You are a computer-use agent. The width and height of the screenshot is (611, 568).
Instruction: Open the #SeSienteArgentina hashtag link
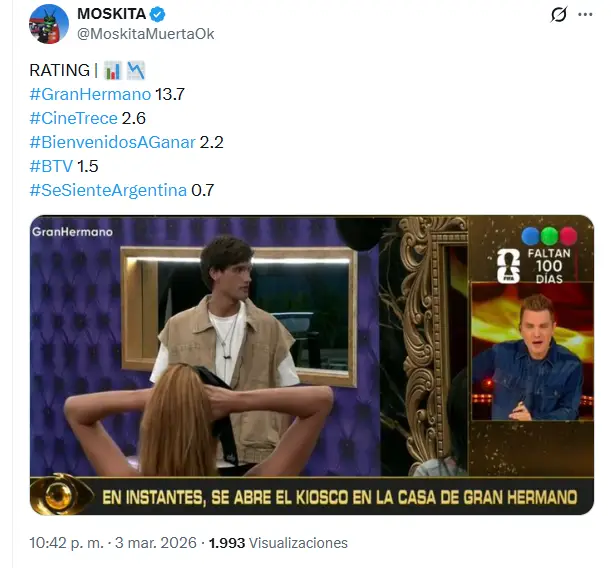tap(108, 191)
